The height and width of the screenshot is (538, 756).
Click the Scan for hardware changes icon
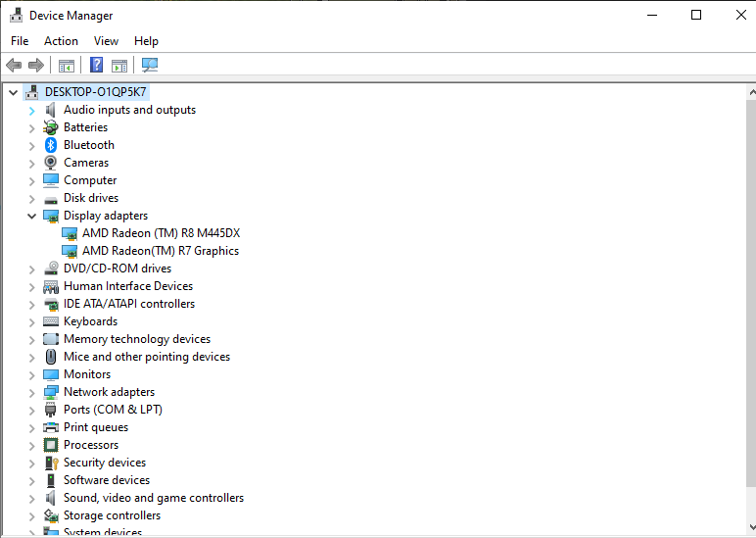[x=150, y=65]
